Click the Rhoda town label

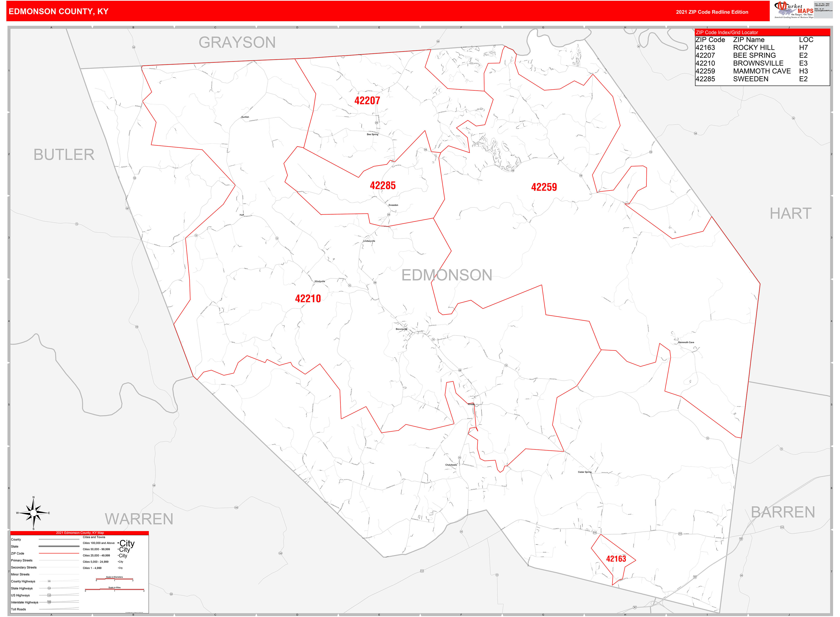coord(471,404)
